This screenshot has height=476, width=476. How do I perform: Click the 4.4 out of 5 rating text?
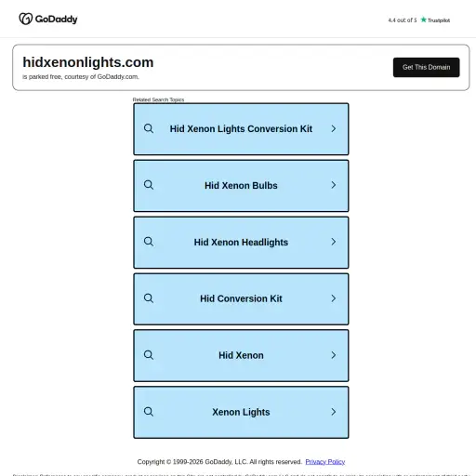pyautogui.click(x=403, y=20)
